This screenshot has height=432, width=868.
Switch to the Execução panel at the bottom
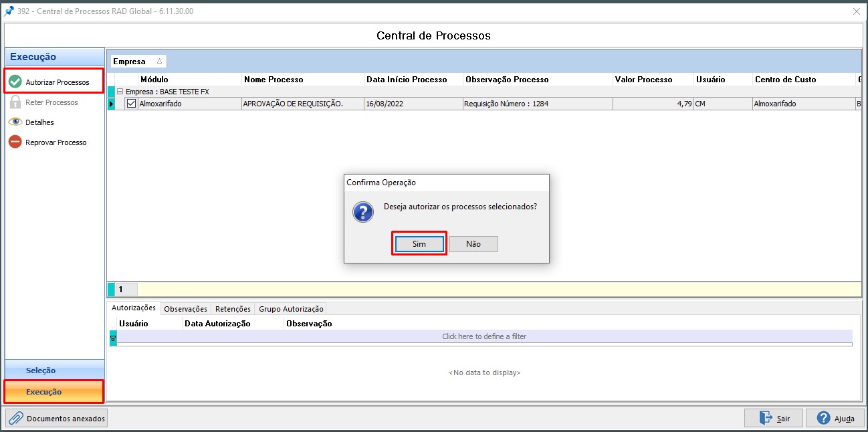55,391
